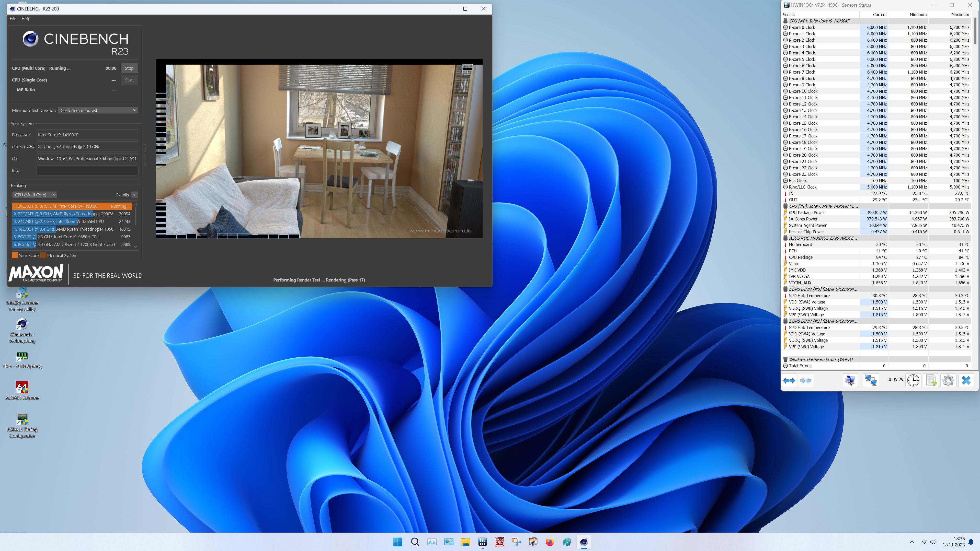Select DDR5 DIMM [#0] sensor group
The height and width of the screenshot is (551, 980).
876,289
